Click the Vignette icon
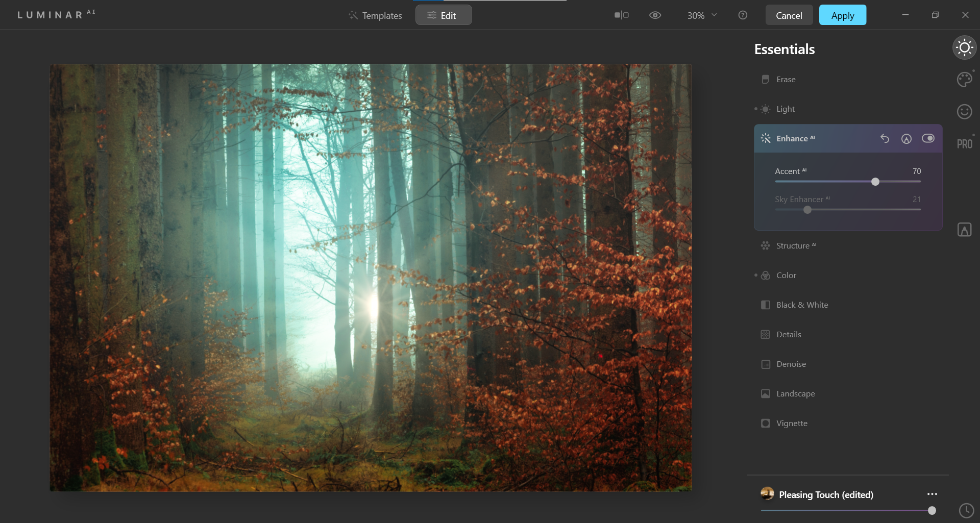This screenshot has height=523, width=980. 765,423
